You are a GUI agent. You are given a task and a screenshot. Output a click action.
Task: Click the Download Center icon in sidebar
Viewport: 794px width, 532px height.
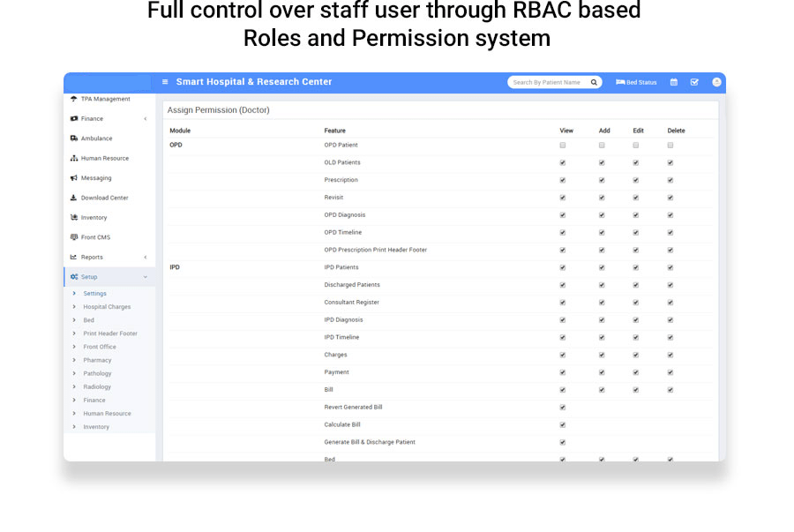74,198
